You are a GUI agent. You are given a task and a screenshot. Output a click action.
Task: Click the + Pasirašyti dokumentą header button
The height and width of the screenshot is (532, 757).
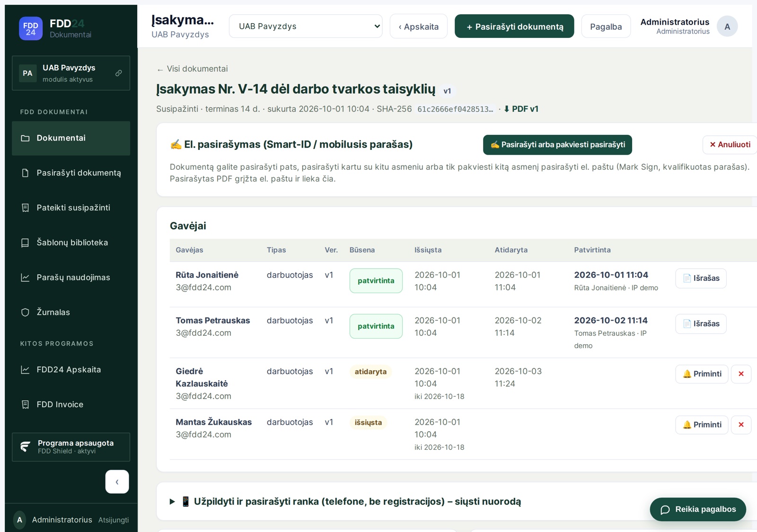click(514, 26)
